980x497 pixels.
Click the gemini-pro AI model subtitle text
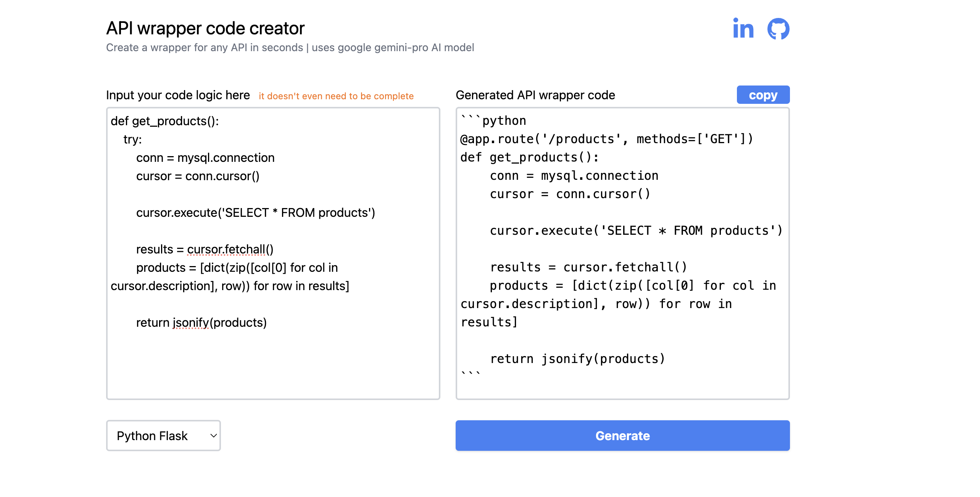tap(393, 48)
